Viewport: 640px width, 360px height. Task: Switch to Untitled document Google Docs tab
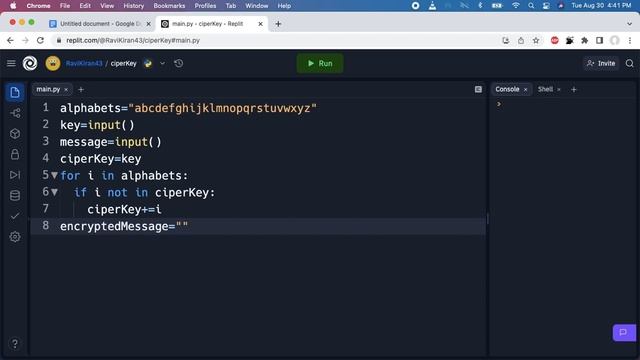click(x=100, y=24)
